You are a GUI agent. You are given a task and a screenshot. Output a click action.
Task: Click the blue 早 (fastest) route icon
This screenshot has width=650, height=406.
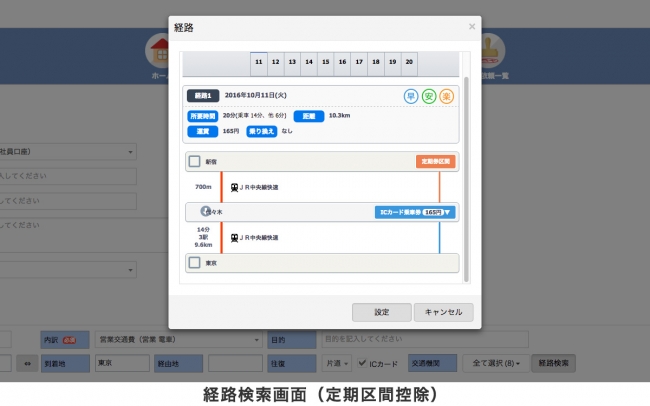click(x=410, y=97)
